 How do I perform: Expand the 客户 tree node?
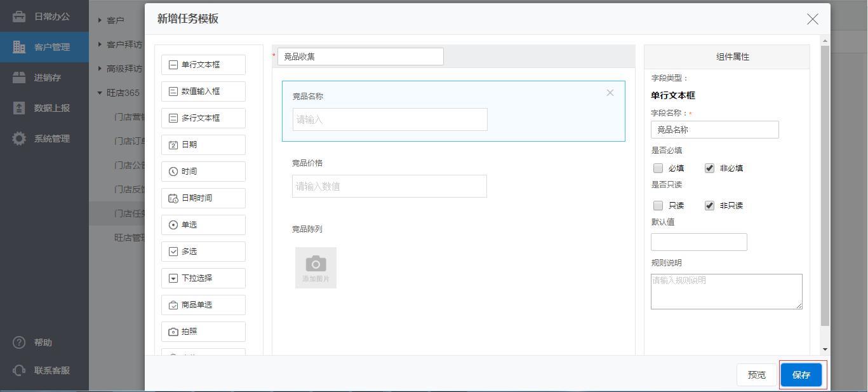coord(100,20)
